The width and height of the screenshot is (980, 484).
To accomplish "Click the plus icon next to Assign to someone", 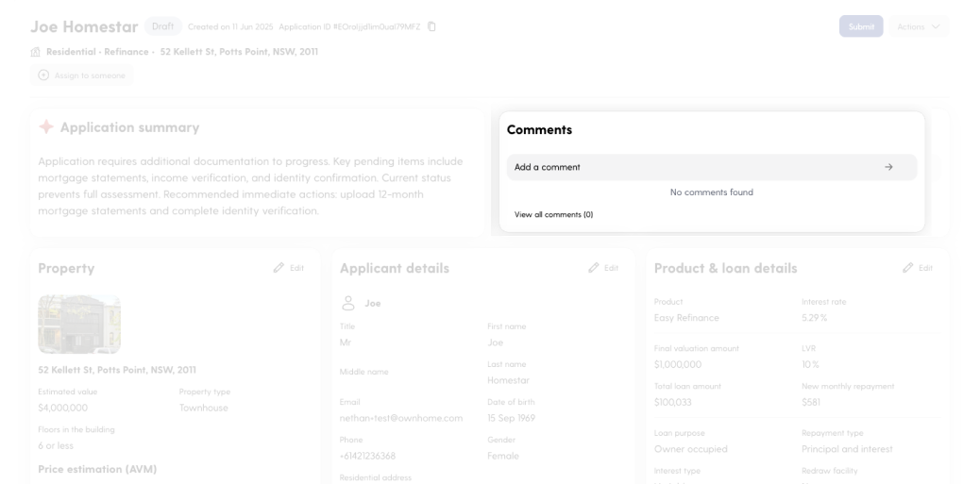I will 43,75.
